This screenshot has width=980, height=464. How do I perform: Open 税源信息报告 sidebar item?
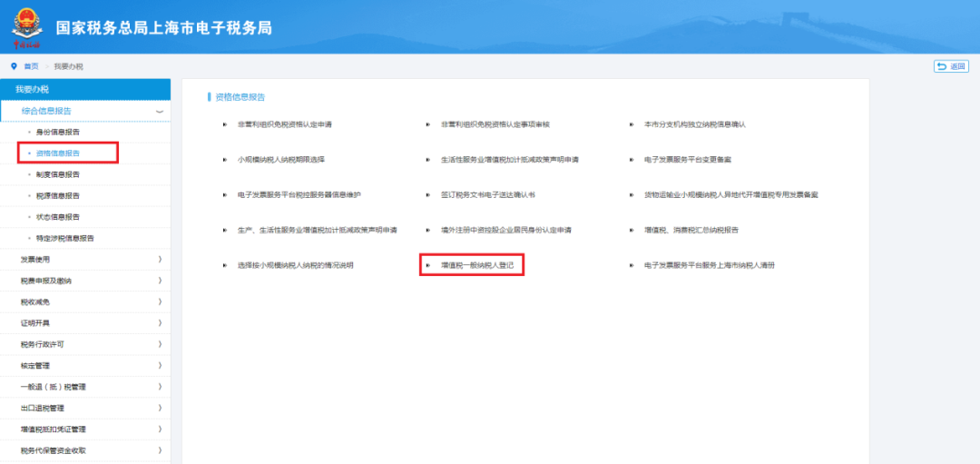(x=57, y=196)
